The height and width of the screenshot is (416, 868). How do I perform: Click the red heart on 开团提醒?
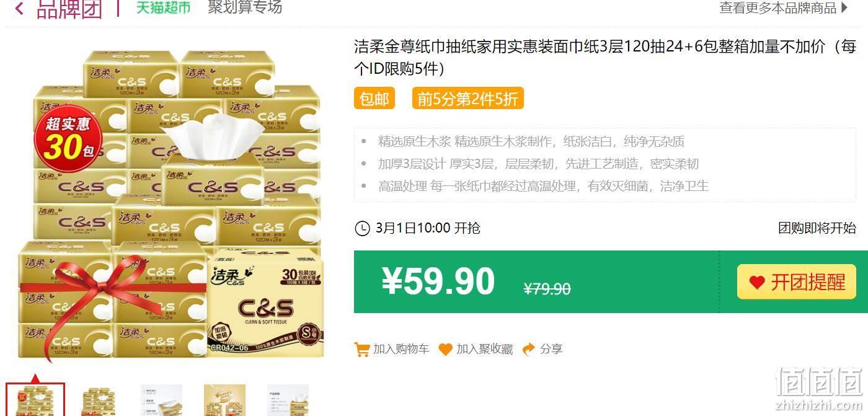[757, 283]
